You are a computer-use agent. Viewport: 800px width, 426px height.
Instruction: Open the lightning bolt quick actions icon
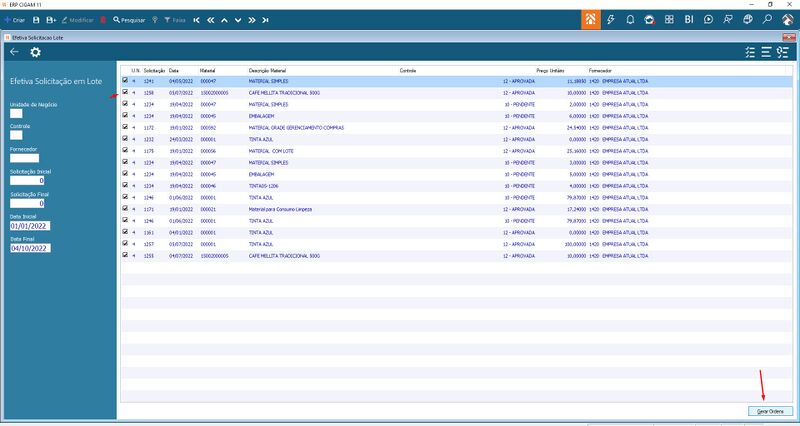610,20
